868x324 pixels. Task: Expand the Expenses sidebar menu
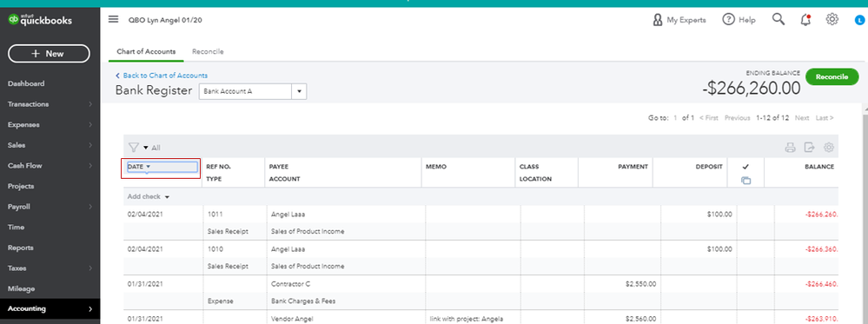click(x=50, y=124)
